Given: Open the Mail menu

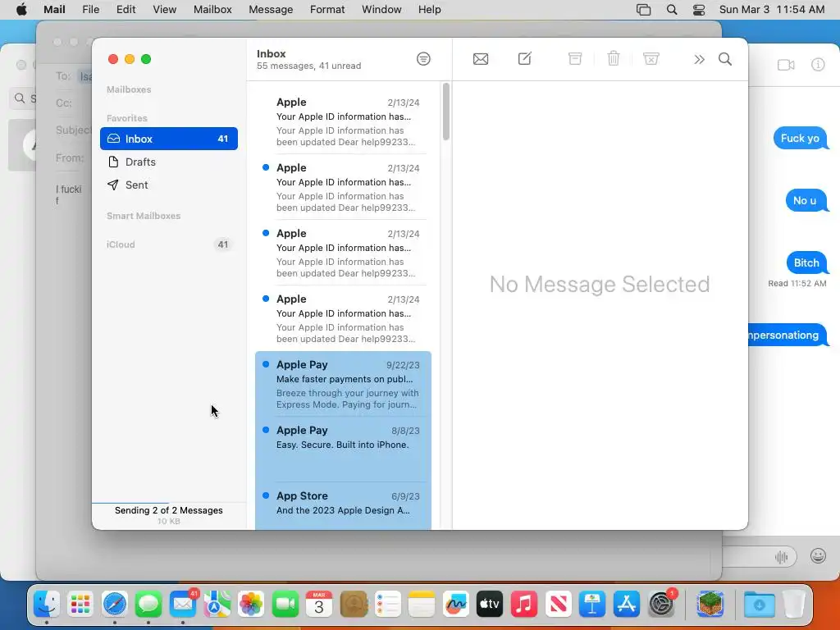Looking at the screenshot, I should (x=54, y=10).
